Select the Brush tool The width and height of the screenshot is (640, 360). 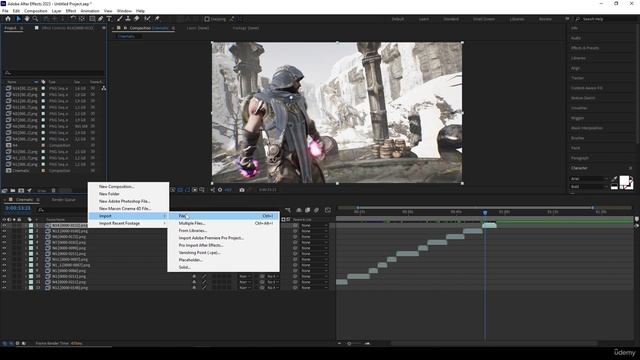coord(120,19)
